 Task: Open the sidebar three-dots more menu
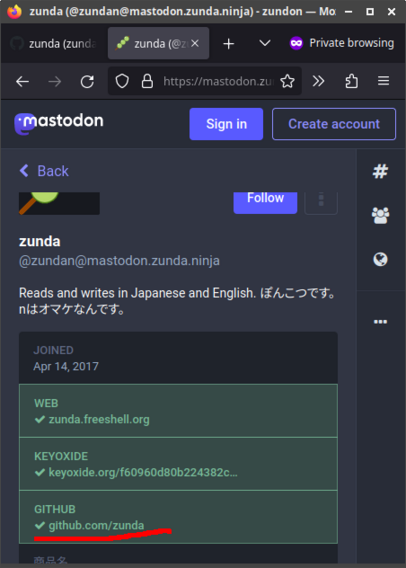click(x=380, y=322)
